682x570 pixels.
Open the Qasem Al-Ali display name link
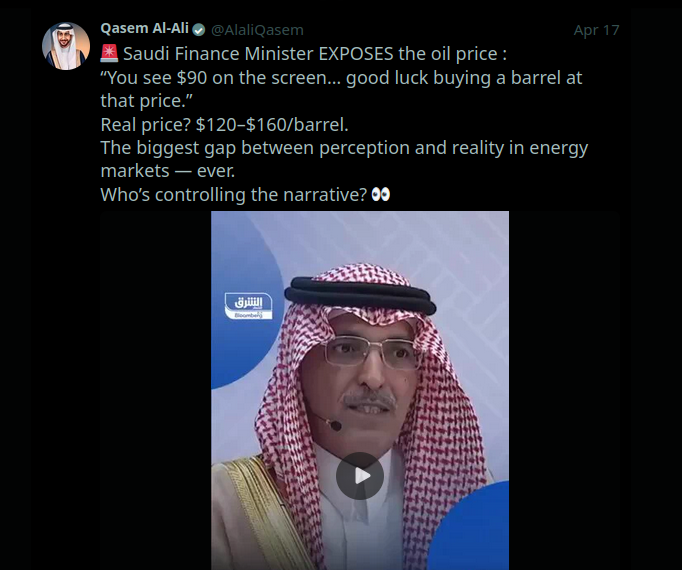point(144,29)
